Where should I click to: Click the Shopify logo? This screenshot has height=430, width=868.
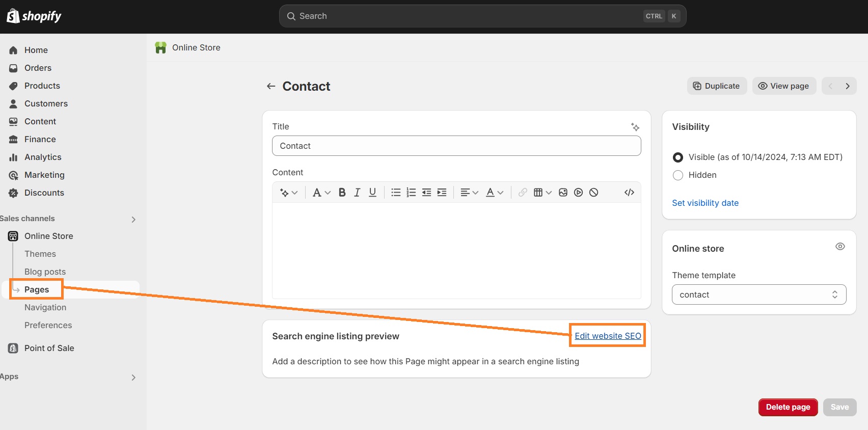(x=34, y=16)
